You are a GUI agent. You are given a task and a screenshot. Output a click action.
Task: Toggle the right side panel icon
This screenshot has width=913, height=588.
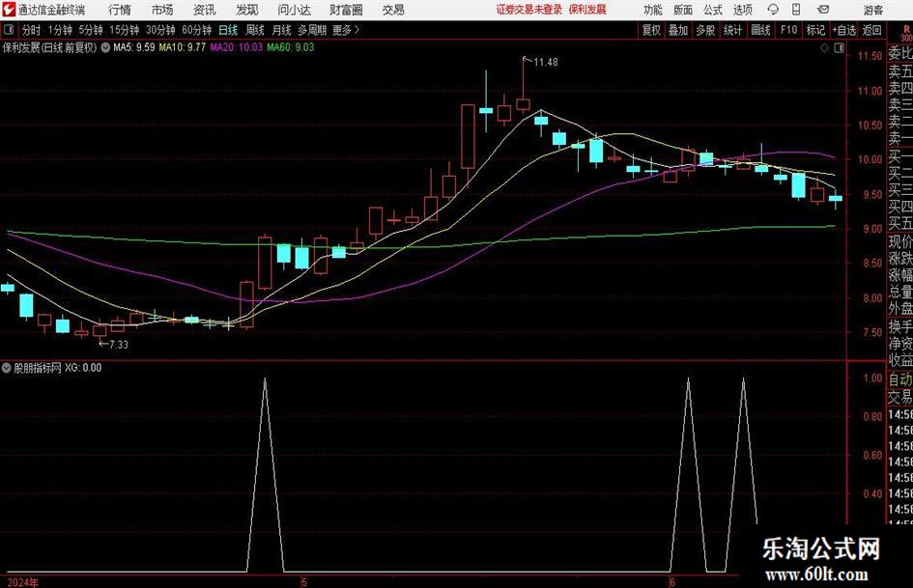click(839, 48)
